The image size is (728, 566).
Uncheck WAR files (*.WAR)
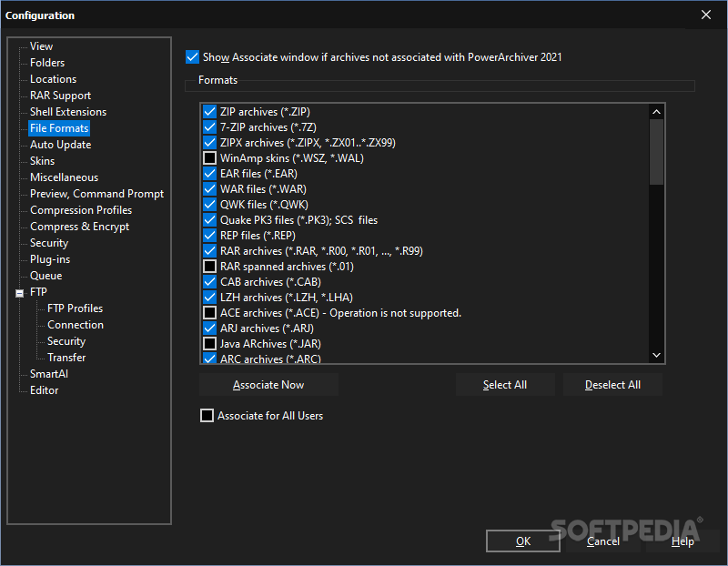[210, 189]
